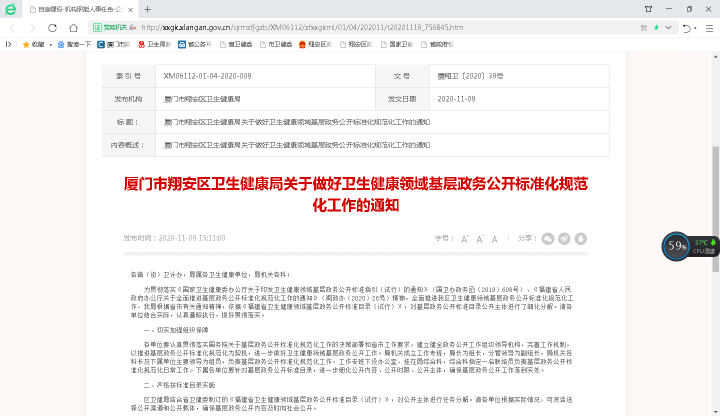Image resolution: width=720 pixels, height=417 pixels.
Task: Open the blue C icon bookmark
Action: click(x=114, y=45)
